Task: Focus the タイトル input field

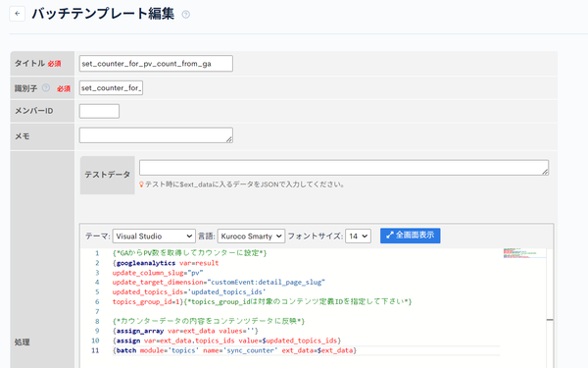Action: [156, 64]
